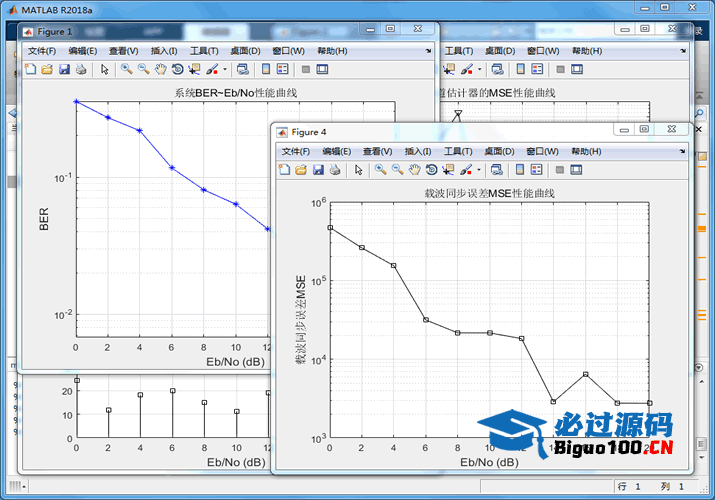
Task: Open 工具(T) menu in Figure 1
Action: [204, 51]
